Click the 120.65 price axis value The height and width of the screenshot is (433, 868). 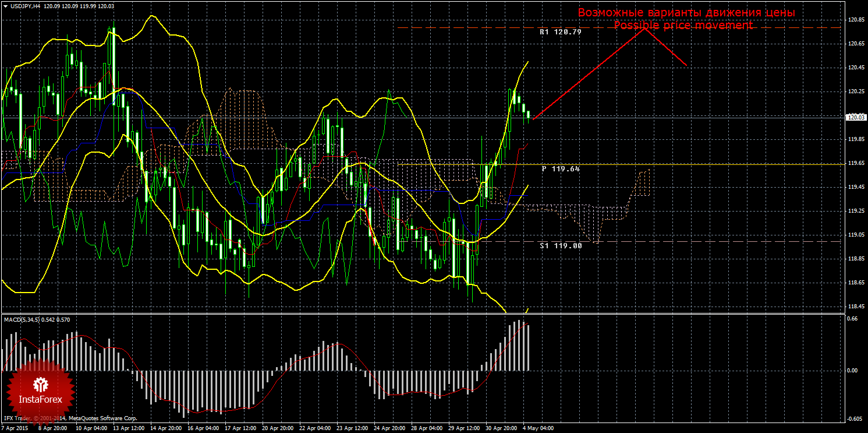pyautogui.click(x=856, y=44)
